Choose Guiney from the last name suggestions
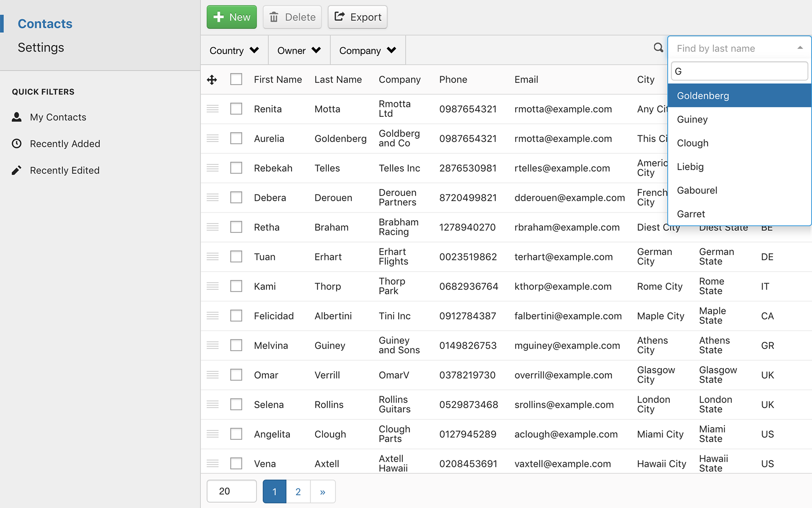 coord(692,120)
